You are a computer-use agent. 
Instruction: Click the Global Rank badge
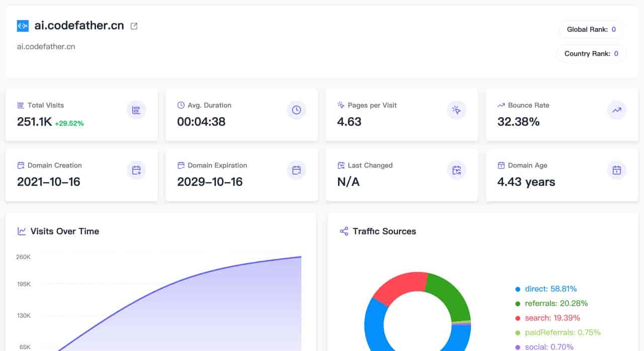click(591, 29)
